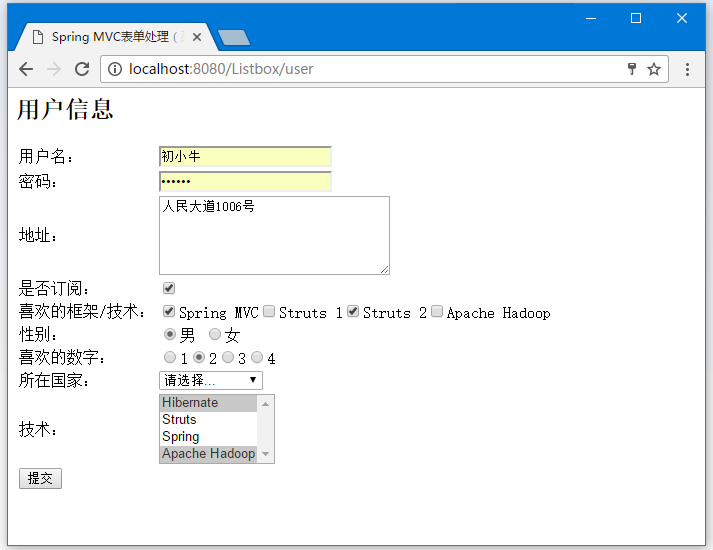Click the browser forward arrow

[54, 69]
